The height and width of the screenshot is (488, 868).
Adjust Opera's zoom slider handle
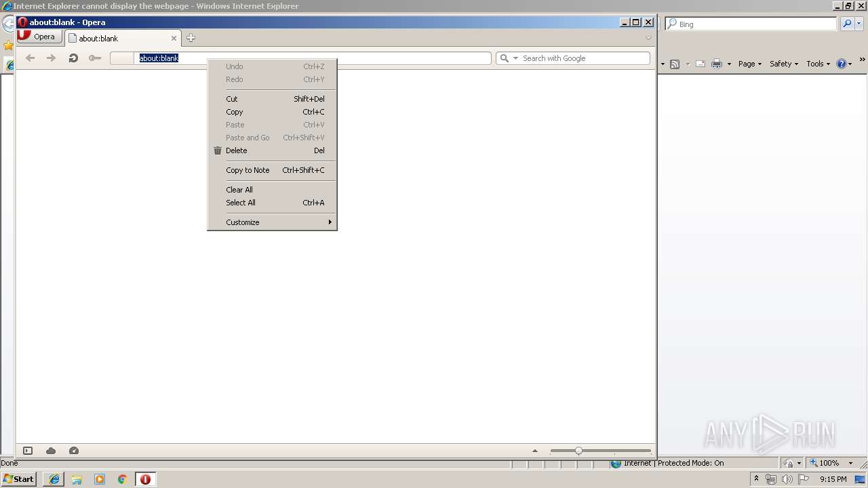point(578,451)
